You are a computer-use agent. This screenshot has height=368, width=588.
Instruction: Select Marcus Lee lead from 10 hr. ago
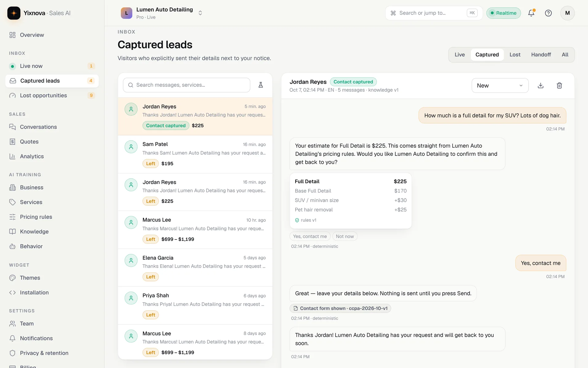click(195, 230)
